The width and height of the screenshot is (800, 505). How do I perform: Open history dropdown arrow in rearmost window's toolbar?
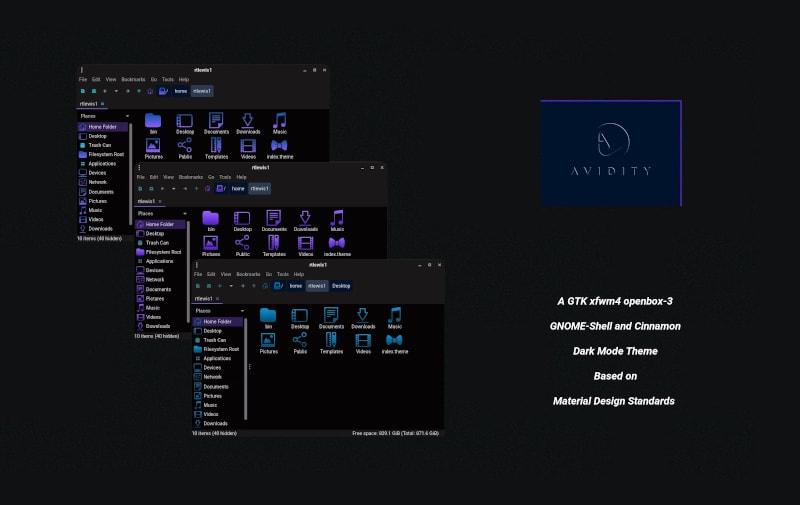[x=116, y=91]
